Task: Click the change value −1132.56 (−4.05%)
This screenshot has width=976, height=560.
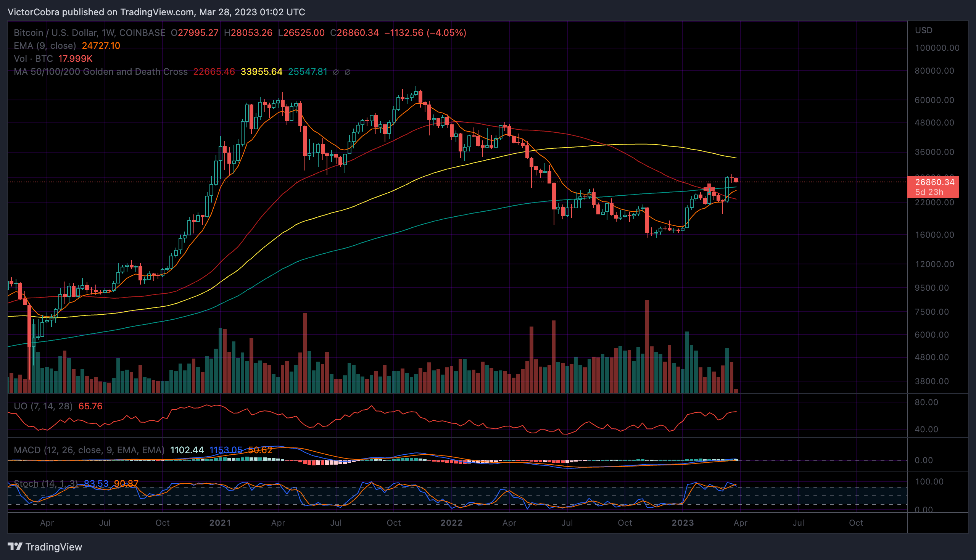Action: (x=425, y=33)
